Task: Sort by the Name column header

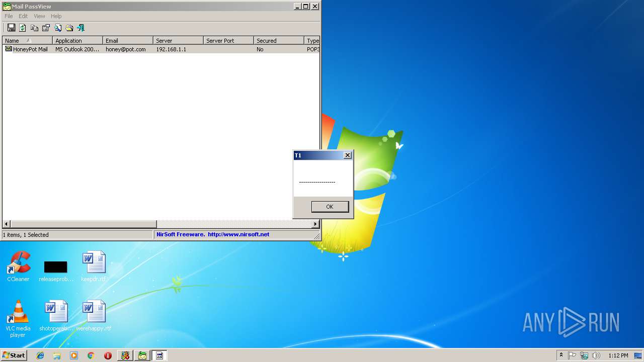Action: click(27, 41)
